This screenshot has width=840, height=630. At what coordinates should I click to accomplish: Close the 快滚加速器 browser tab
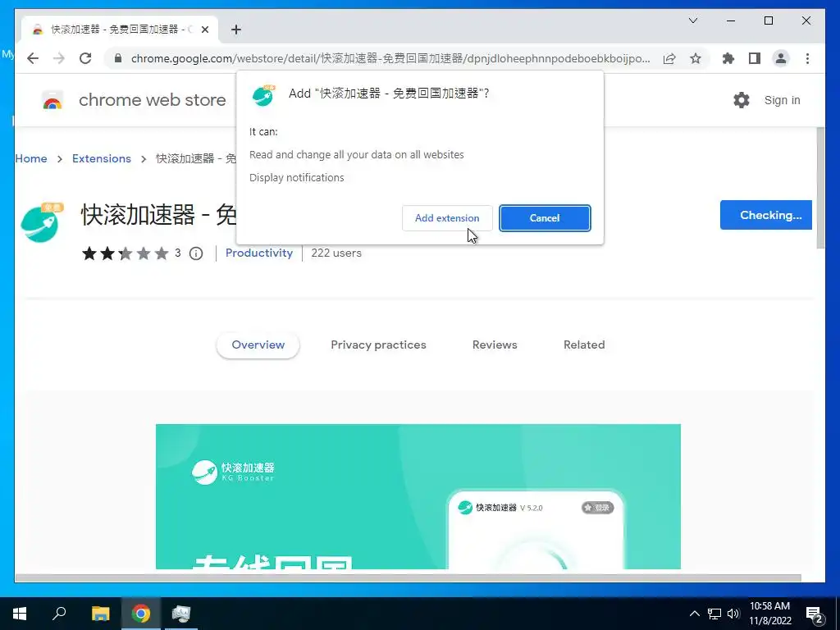[x=204, y=30]
